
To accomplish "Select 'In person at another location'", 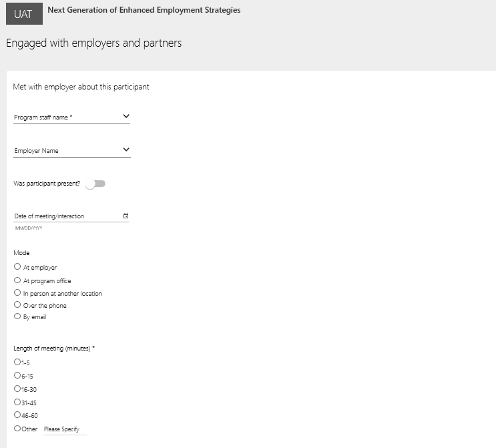I will [17, 293].
